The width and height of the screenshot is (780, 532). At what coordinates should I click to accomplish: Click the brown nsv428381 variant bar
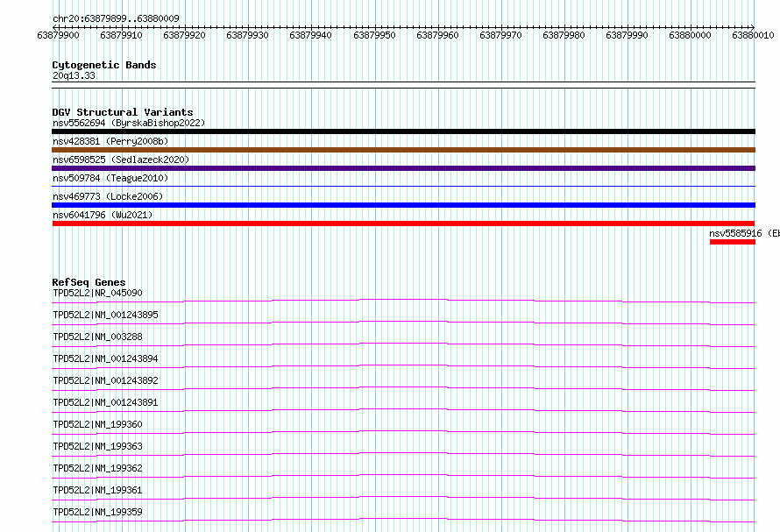tap(403, 150)
